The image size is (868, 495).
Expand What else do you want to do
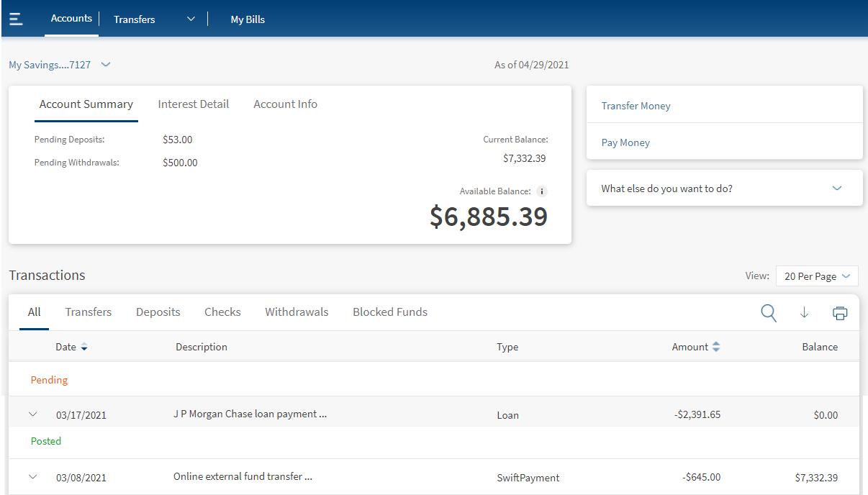836,189
